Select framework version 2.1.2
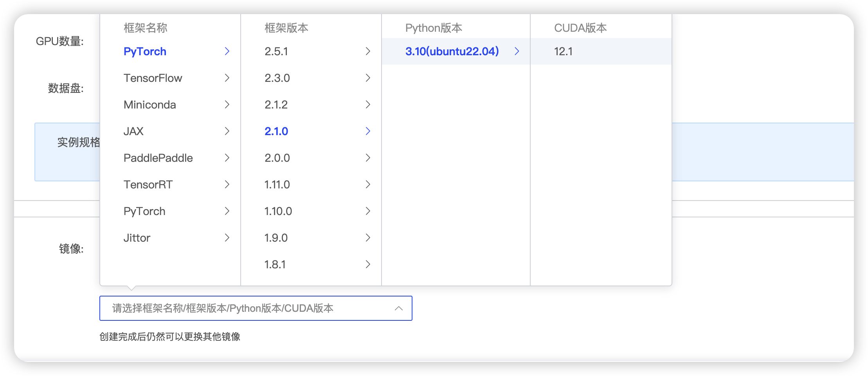The height and width of the screenshot is (376, 868). click(x=276, y=105)
